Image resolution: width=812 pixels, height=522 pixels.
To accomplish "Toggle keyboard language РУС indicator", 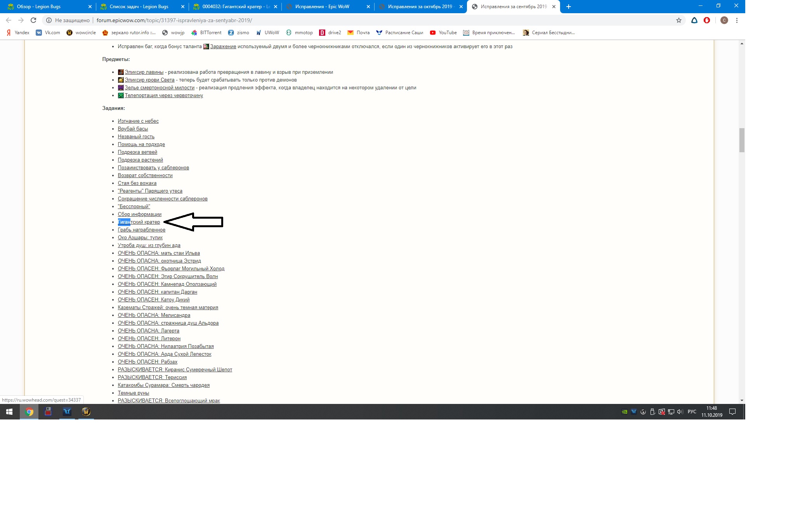I will click(x=692, y=412).
